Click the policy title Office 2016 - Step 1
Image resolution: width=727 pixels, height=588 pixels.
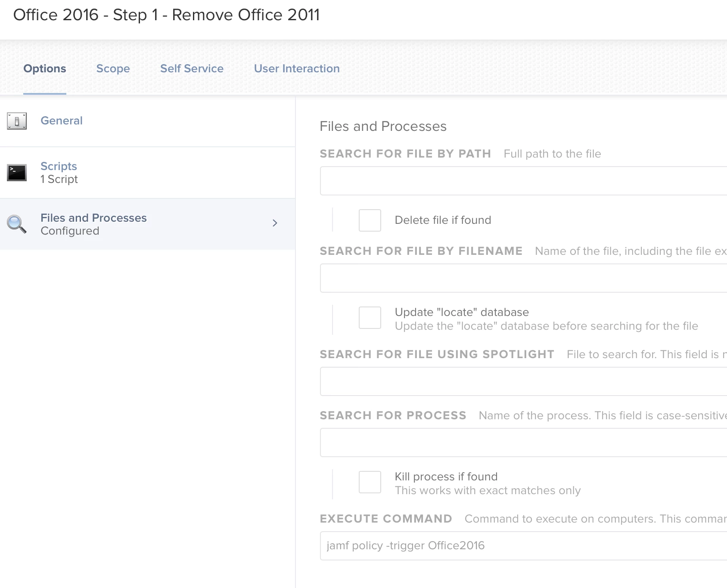pyautogui.click(x=166, y=15)
